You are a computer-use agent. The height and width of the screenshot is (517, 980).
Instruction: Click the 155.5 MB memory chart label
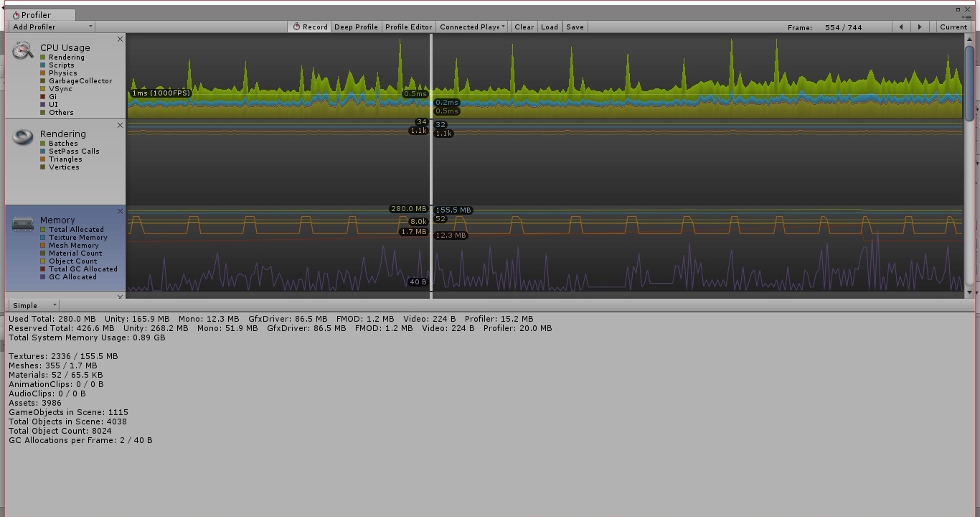point(453,210)
